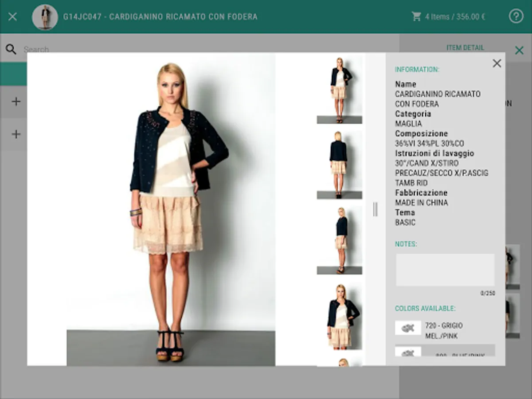Click the search magnifier icon
The width and height of the screenshot is (532, 399).
[11, 49]
